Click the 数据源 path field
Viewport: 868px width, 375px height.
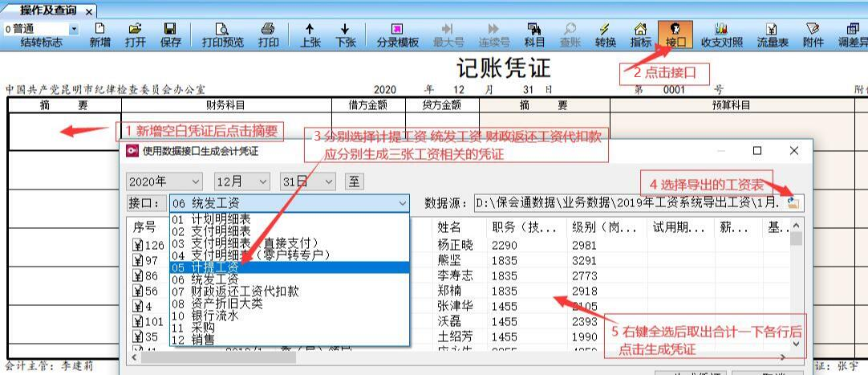[629, 203]
